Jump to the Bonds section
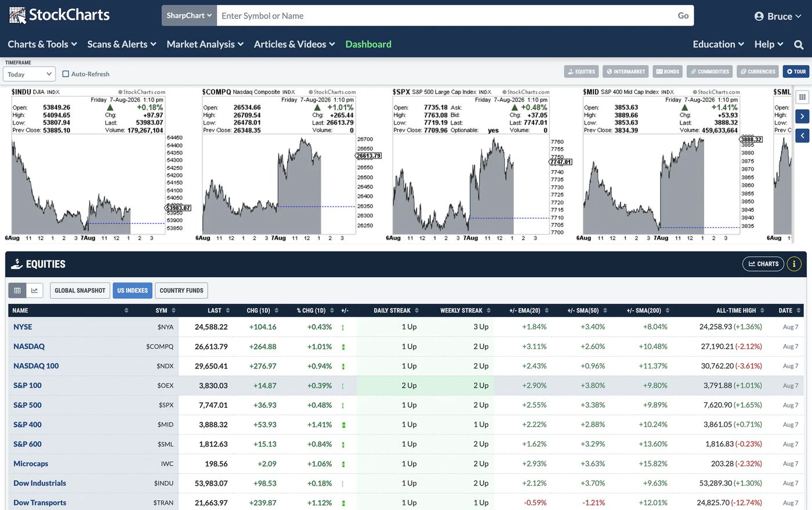Screen dimensions: 812x510 click(668, 71)
